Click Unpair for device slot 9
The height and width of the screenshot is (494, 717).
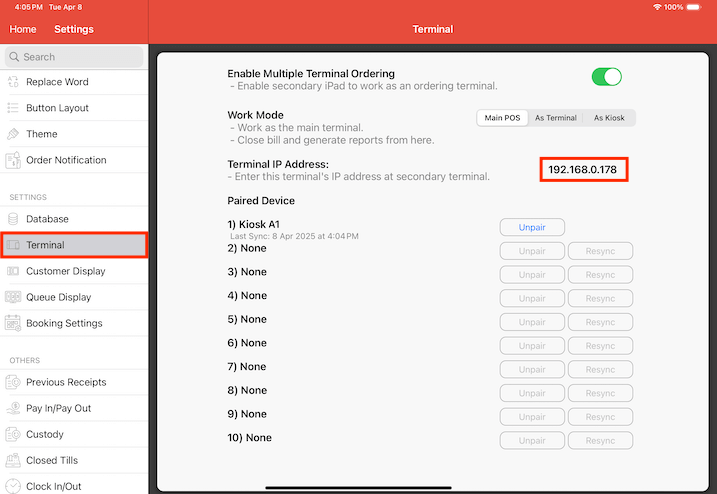pos(532,417)
